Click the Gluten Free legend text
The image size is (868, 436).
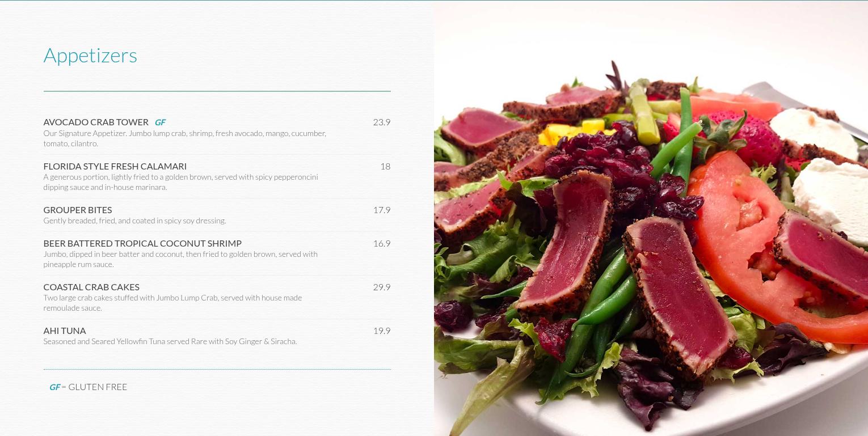98,387
